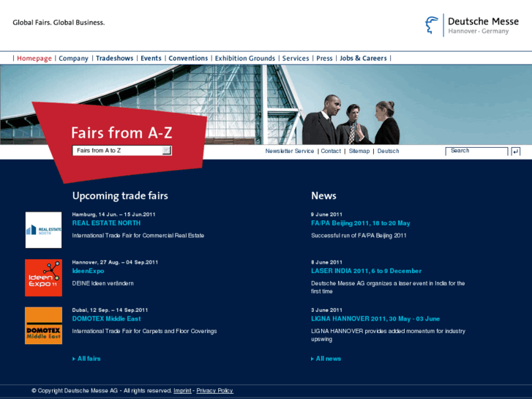The image size is (532, 399).
Task: Click 'Hamburg, 14 Jun. – 15 Jun.2011' date text
Action: [x=113, y=215]
